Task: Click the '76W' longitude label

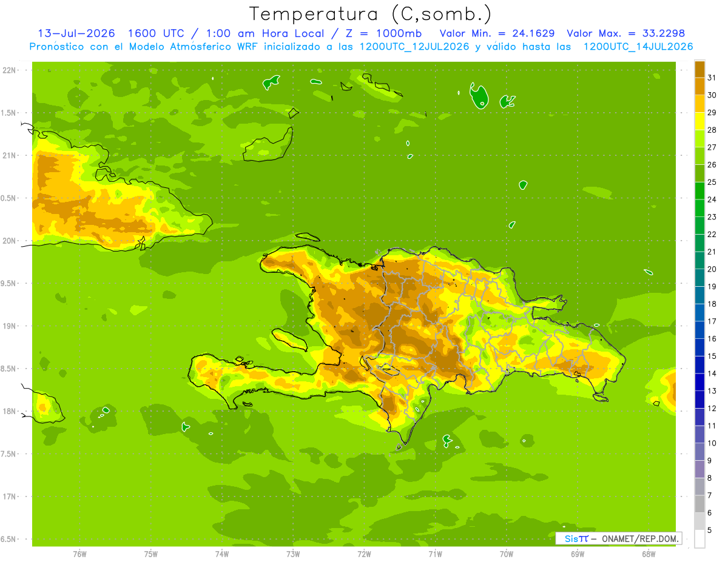Action: [79, 554]
